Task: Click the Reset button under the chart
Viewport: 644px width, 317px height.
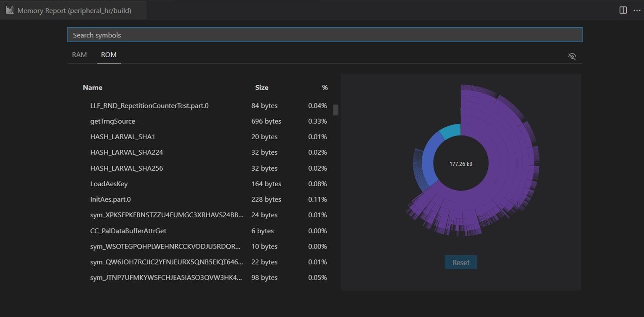Action: point(460,262)
